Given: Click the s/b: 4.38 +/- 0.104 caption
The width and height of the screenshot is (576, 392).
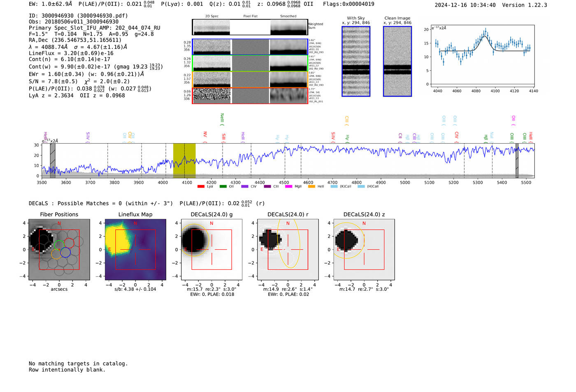Looking at the screenshot, I should pos(135,289).
